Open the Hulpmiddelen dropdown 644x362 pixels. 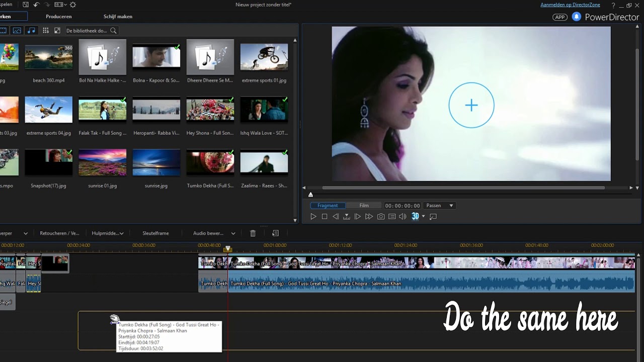coord(107,233)
